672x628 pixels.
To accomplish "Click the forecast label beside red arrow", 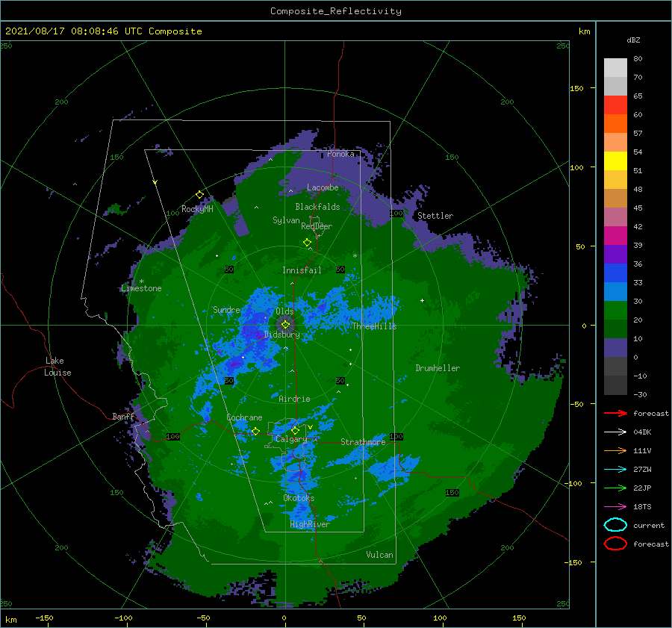I will pyautogui.click(x=651, y=413).
